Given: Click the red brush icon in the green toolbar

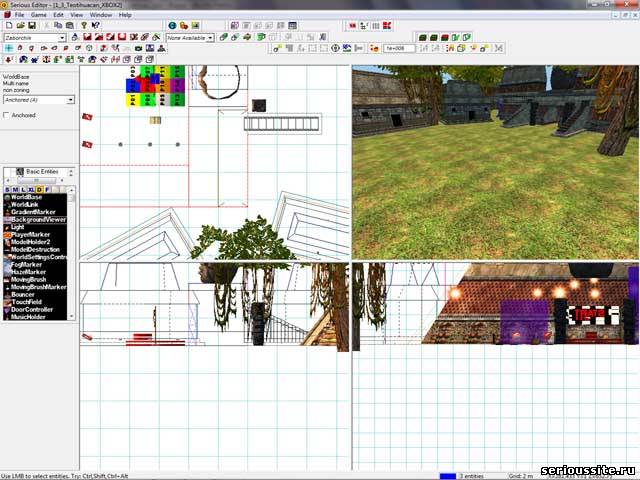Looking at the screenshot, I should [x=445, y=38].
